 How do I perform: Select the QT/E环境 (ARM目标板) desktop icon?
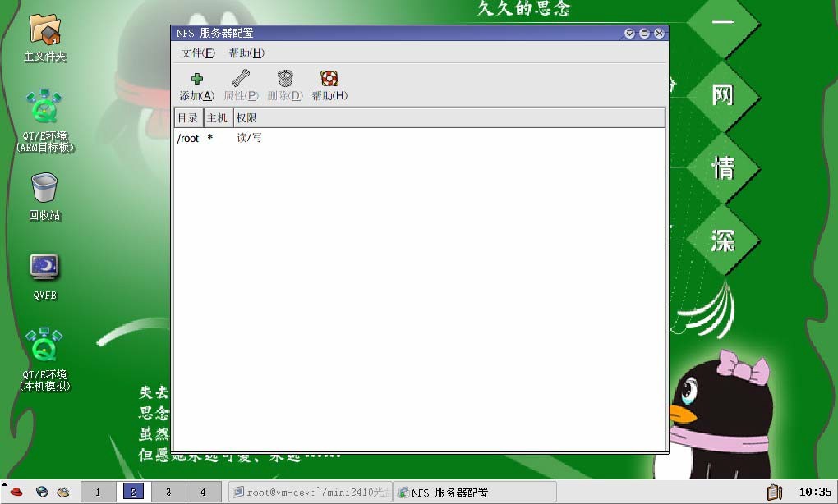tap(45, 108)
